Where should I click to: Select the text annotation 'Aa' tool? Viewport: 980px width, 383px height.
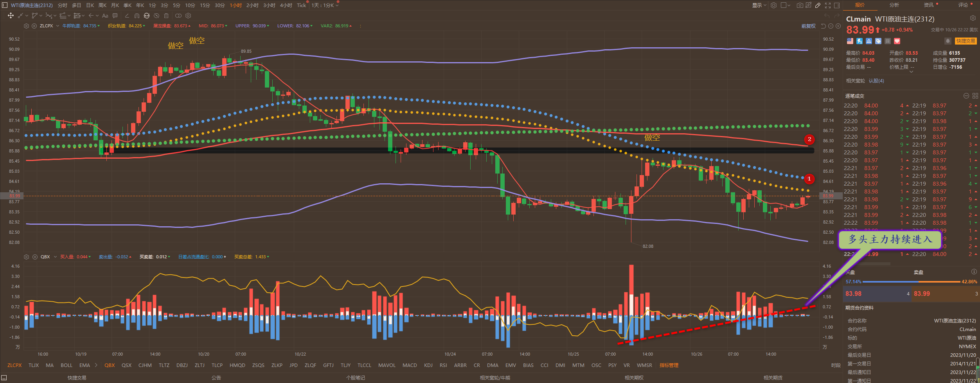[105, 16]
